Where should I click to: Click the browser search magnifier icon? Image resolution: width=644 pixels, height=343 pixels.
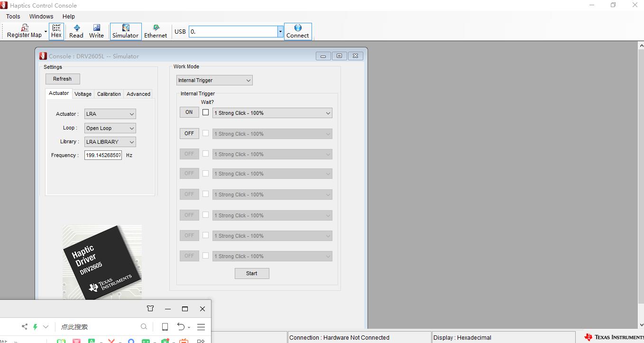(144, 326)
